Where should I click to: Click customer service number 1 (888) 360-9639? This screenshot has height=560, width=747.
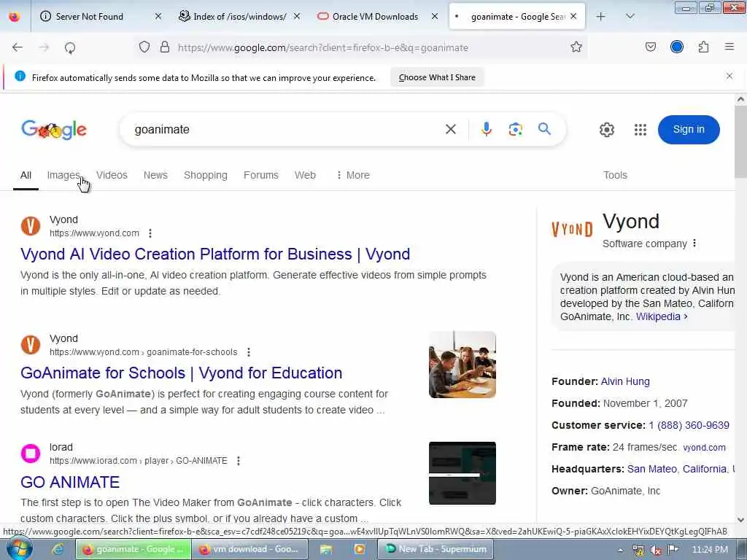(x=689, y=425)
